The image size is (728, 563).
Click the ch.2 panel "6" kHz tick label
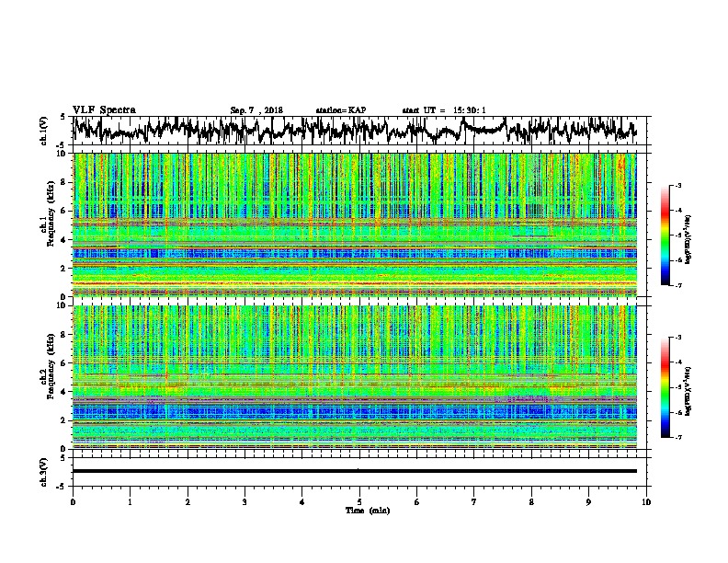pos(64,362)
